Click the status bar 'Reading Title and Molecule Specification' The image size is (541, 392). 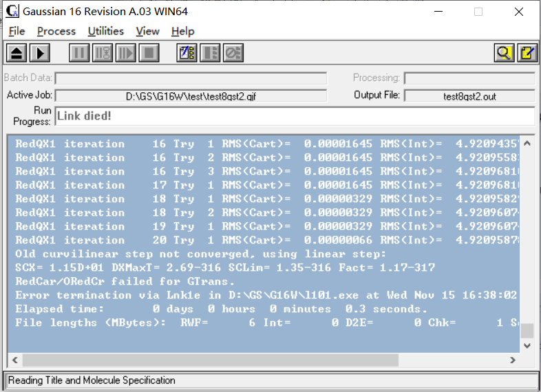click(x=92, y=380)
